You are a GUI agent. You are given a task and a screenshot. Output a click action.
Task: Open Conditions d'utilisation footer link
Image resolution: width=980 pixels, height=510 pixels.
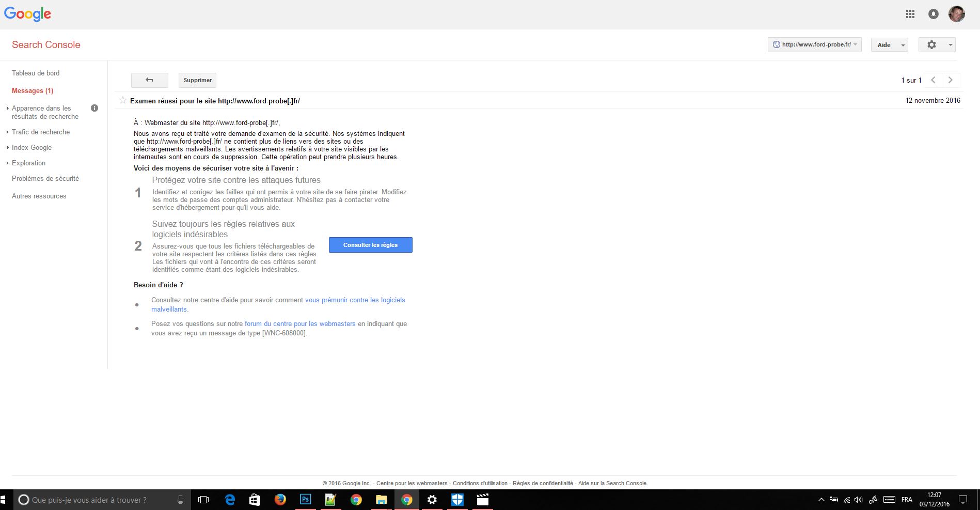click(x=480, y=483)
